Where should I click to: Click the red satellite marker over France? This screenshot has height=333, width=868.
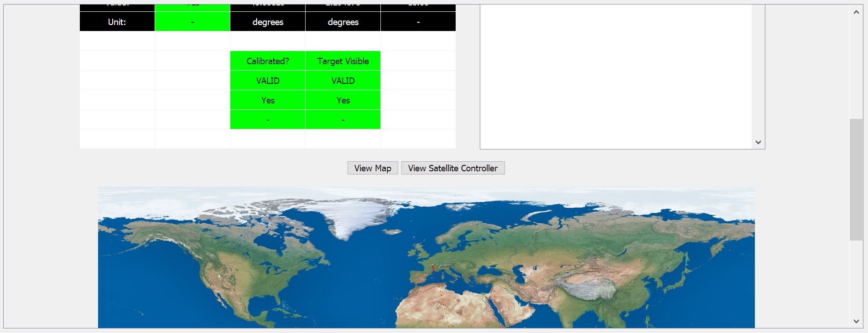tap(433, 268)
